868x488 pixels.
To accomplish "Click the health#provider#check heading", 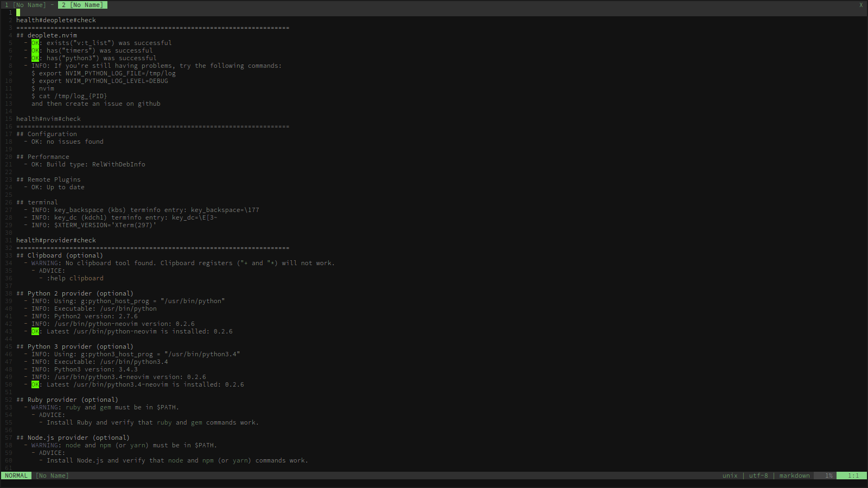I will tap(56, 240).
